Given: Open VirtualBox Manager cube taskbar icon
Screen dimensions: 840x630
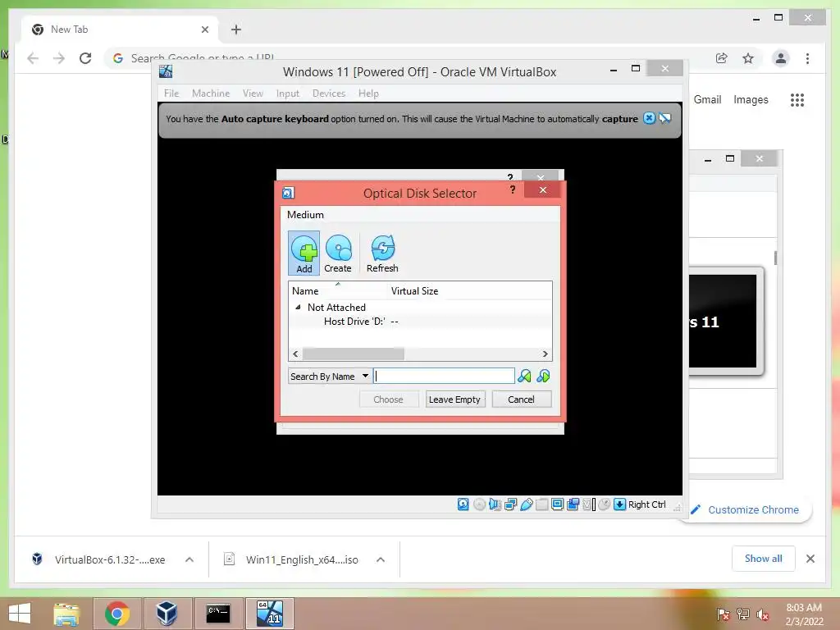Looking at the screenshot, I should tap(167, 614).
